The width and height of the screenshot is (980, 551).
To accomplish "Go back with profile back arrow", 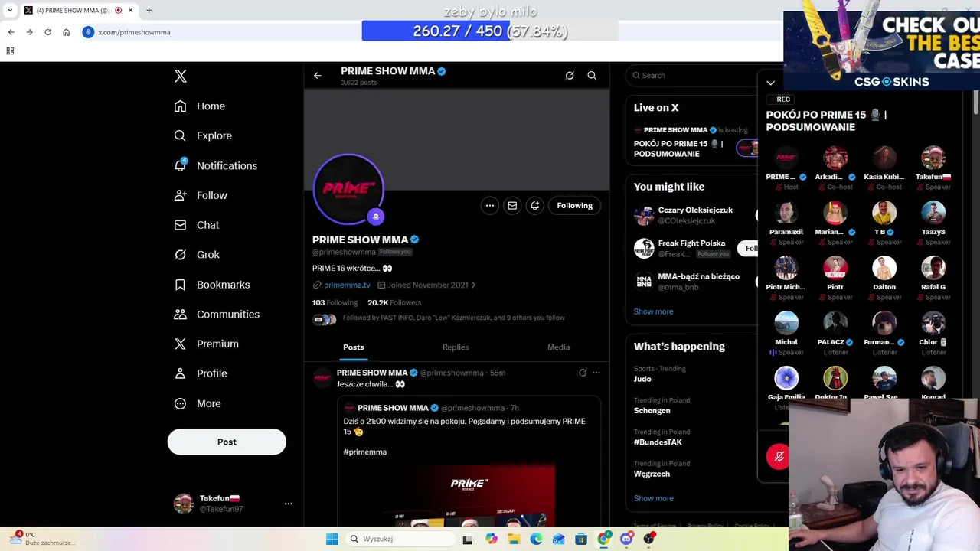I will pyautogui.click(x=318, y=76).
